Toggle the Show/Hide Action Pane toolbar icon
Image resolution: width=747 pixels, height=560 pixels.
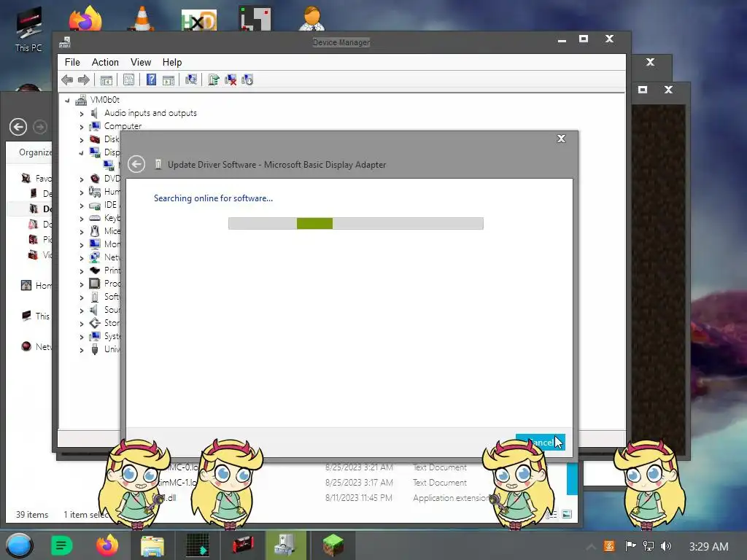coord(169,80)
